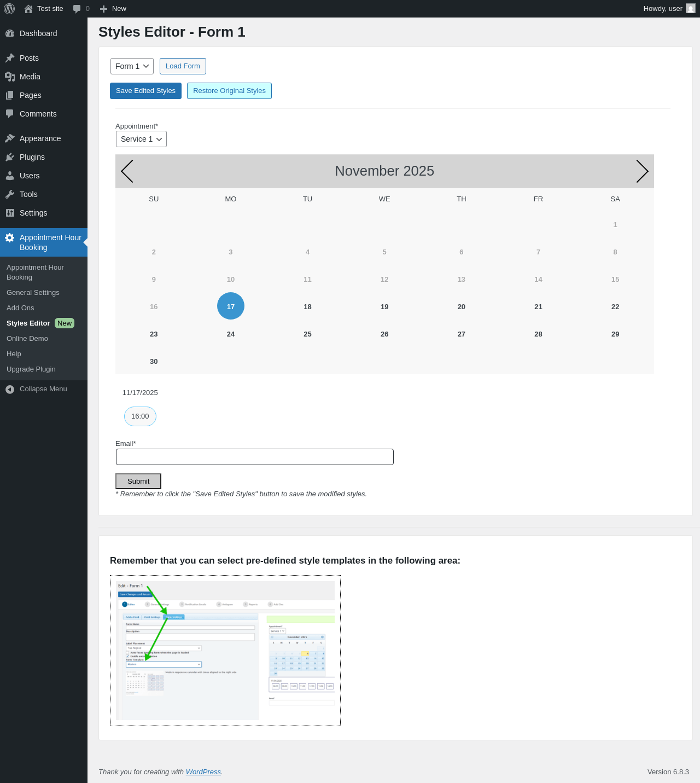Open the style templates preview thumbnail
Image resolution: width=700 pixels, height=783 pixels.
point(225,651)
